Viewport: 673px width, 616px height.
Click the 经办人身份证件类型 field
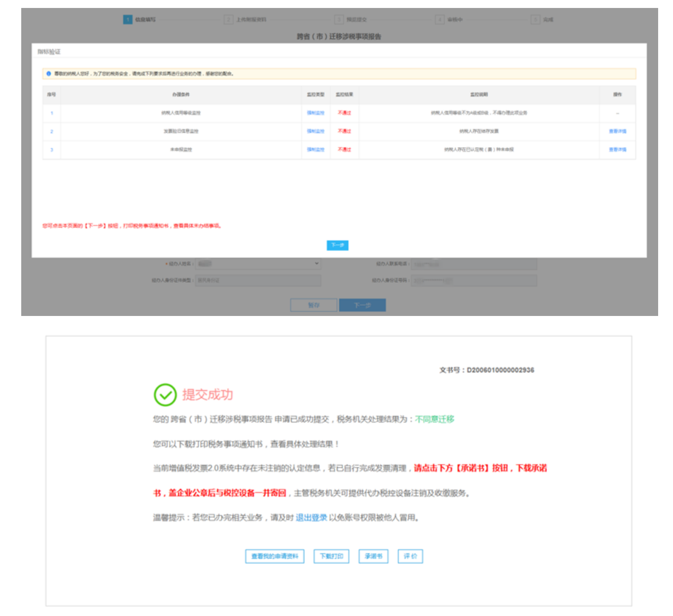coord(258,280)
